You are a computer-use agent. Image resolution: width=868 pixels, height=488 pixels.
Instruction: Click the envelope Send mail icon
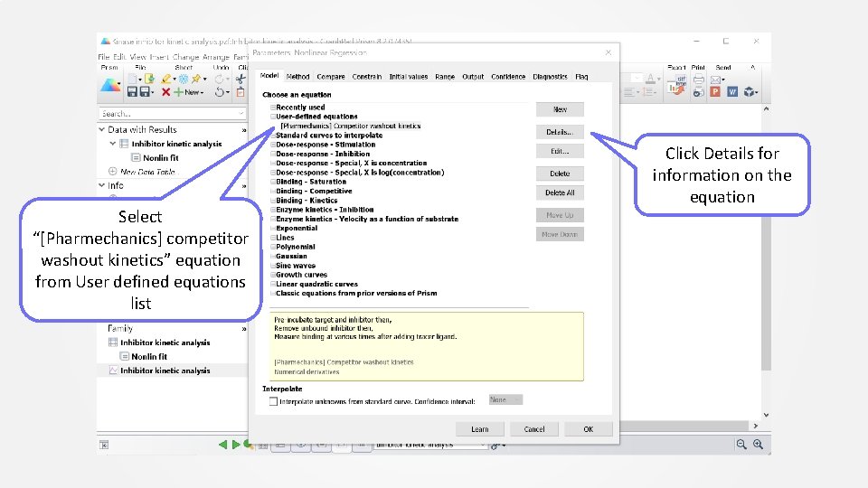tap(716, 80)
